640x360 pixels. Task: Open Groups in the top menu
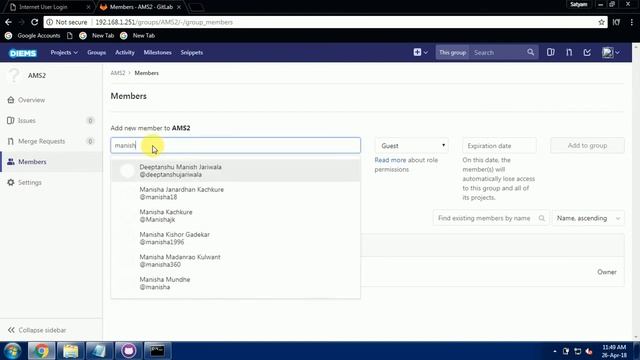(x=96, y=52)
